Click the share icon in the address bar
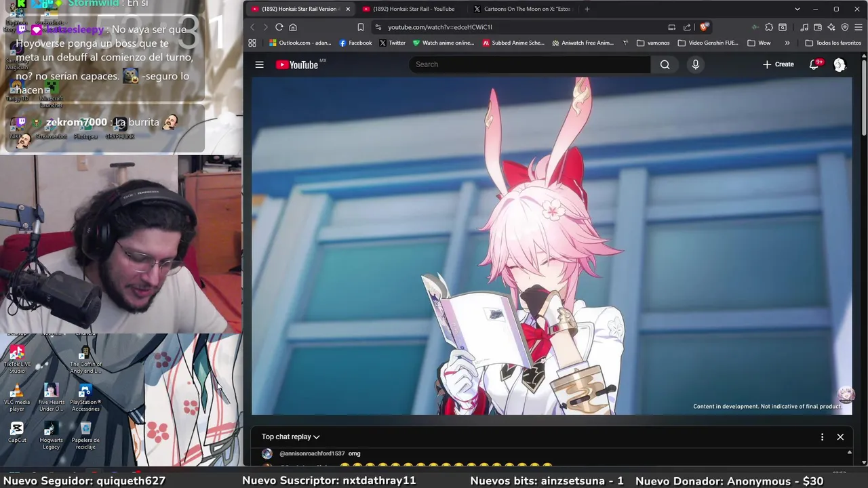The height and width of the screenshot is (488, 868). [x=687, y=27]
